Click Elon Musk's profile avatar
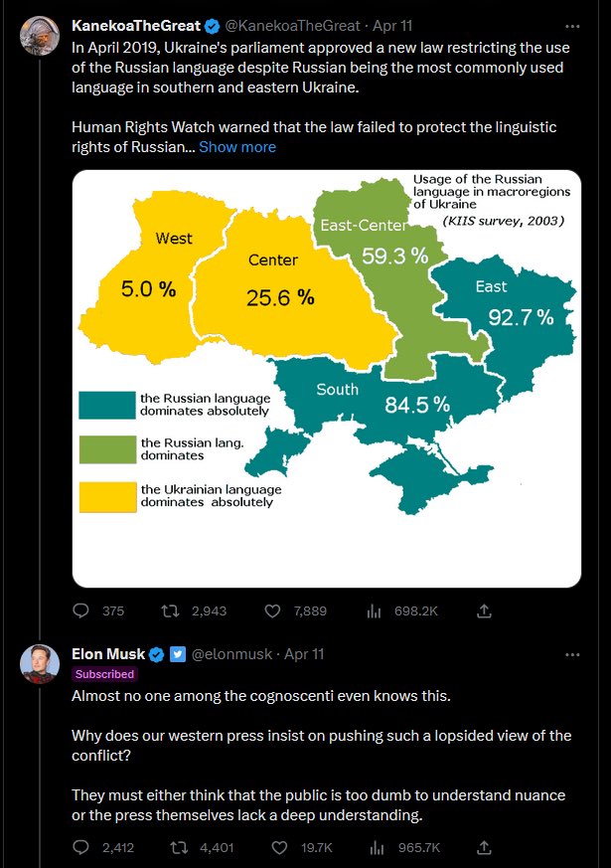611x868 pixels. pos(40,663)
